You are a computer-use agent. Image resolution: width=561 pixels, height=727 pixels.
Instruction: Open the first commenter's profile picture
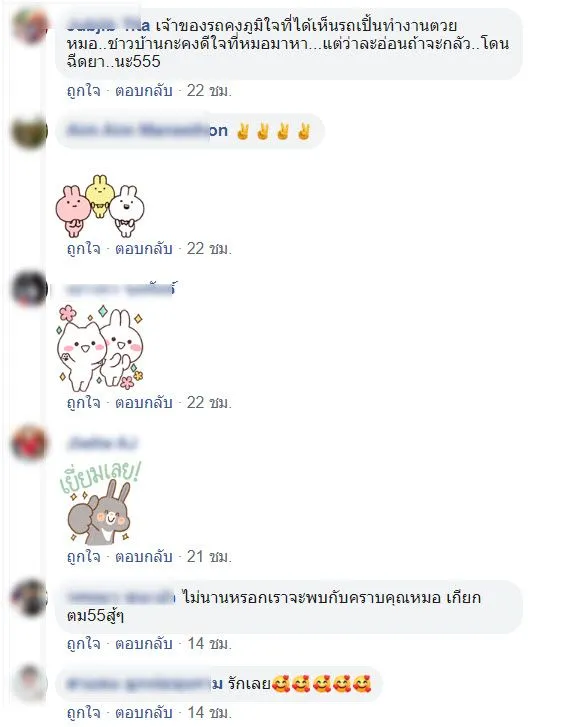coord(30,26)
